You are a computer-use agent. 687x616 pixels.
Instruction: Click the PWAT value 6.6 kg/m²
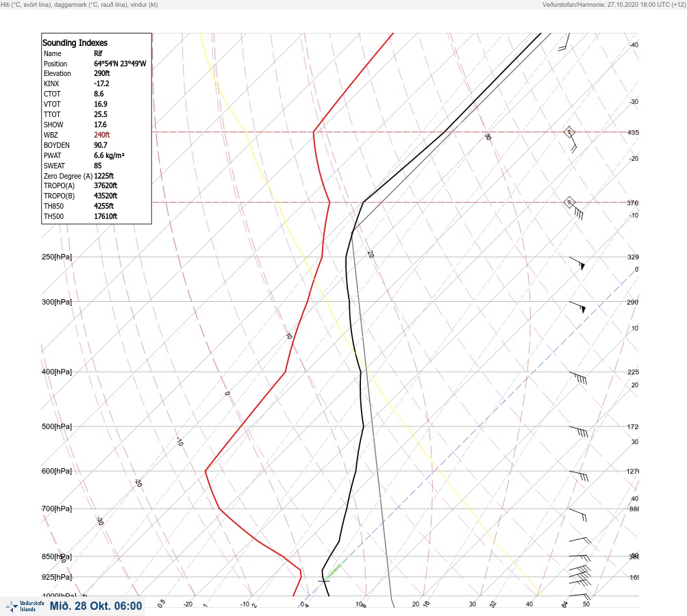pos(109,155)
